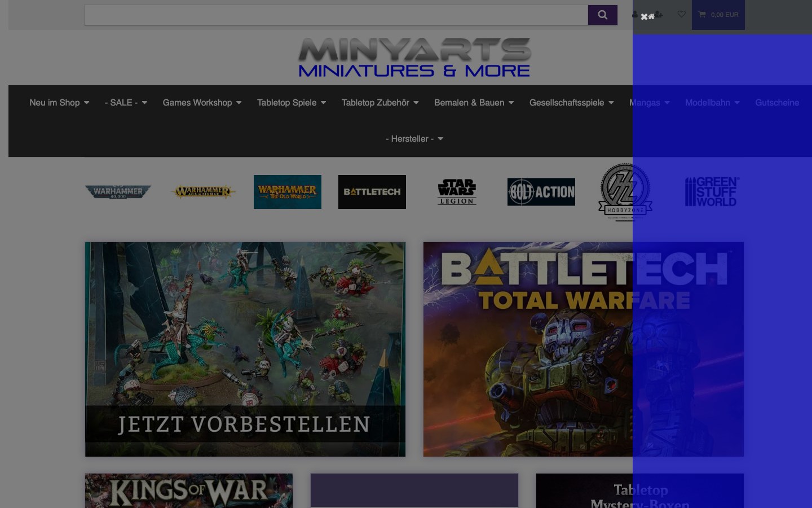This screenshot has height=508, width=812.
Task: Expand the Modellbahn menu
Action: pyautogui.click(x=712, y=103)
